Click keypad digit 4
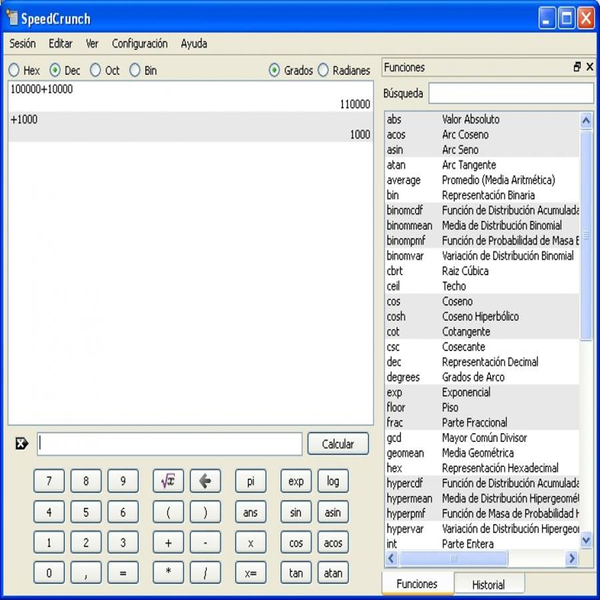 (x=49, y=512)
